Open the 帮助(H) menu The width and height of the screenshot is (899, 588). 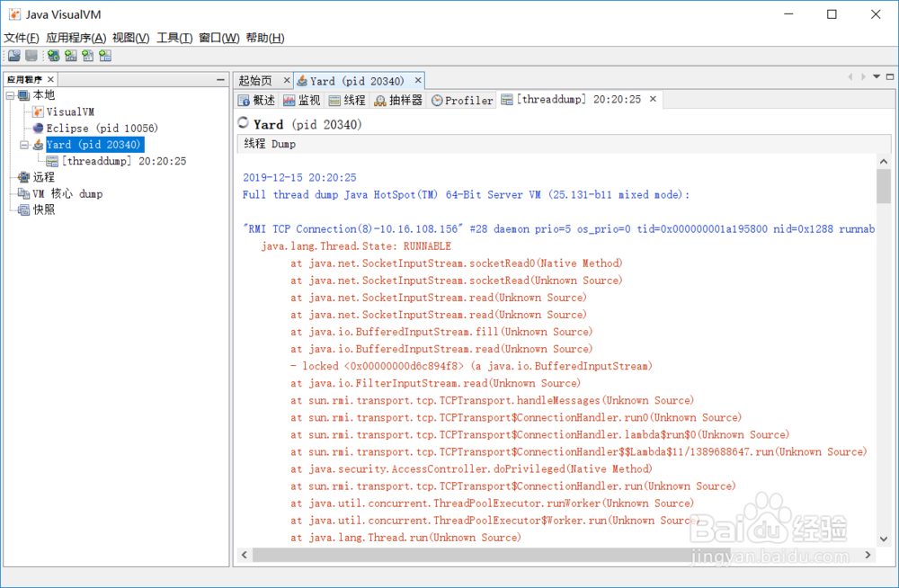pyautogui.click(x=265, y=38)
